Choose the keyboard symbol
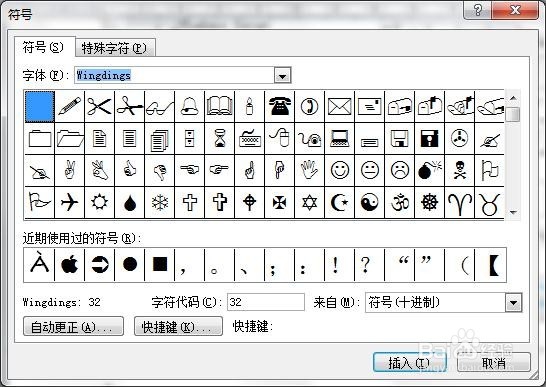Viewport: 546px width, 387px height. click(x=249, y=138)
